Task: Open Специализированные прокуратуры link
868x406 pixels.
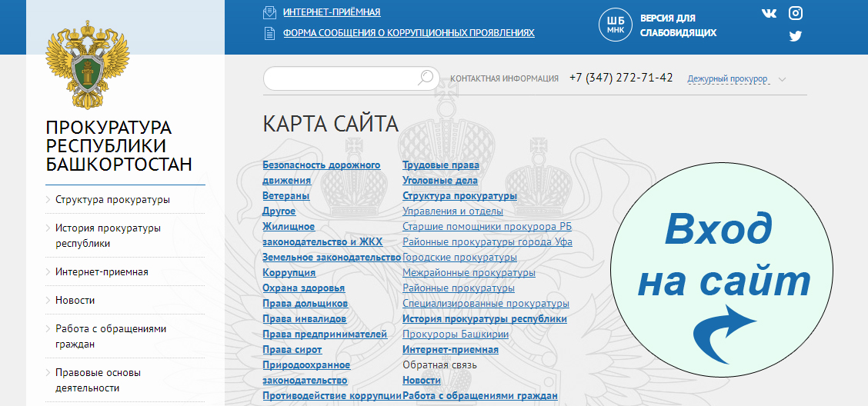Action: point(486,304)
